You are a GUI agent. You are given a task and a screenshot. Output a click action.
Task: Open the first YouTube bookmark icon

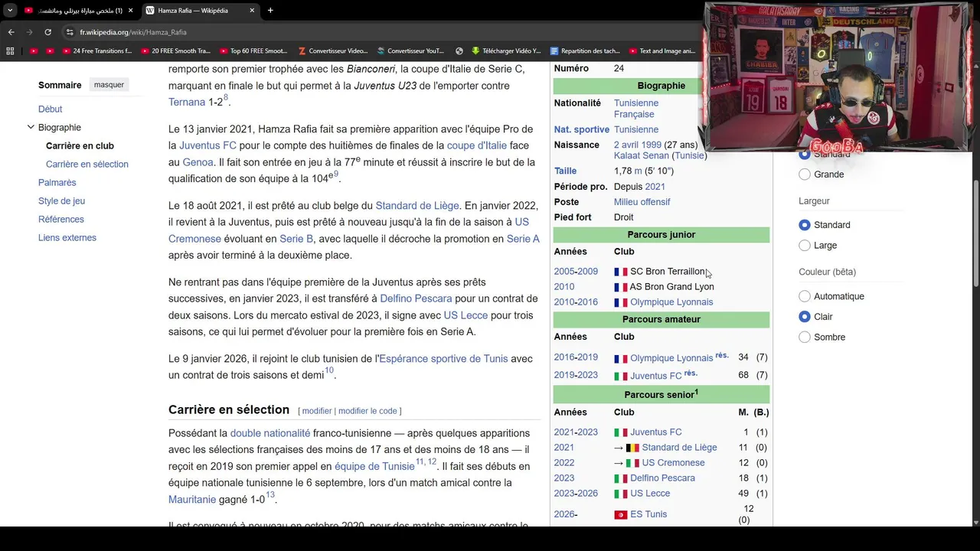(33, 51)
